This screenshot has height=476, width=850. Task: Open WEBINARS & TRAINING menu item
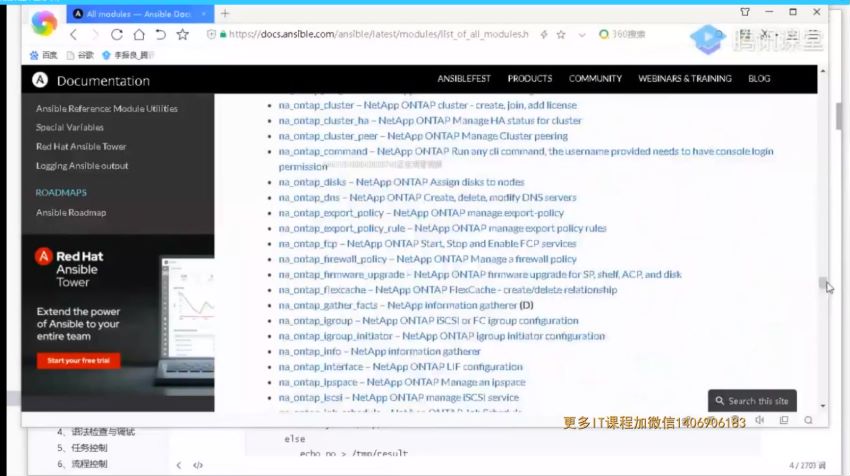[x=685, y=79]
